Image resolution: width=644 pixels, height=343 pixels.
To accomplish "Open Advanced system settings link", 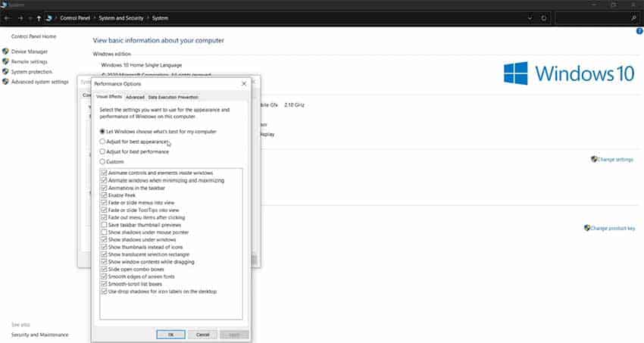I will click(40, 82).
